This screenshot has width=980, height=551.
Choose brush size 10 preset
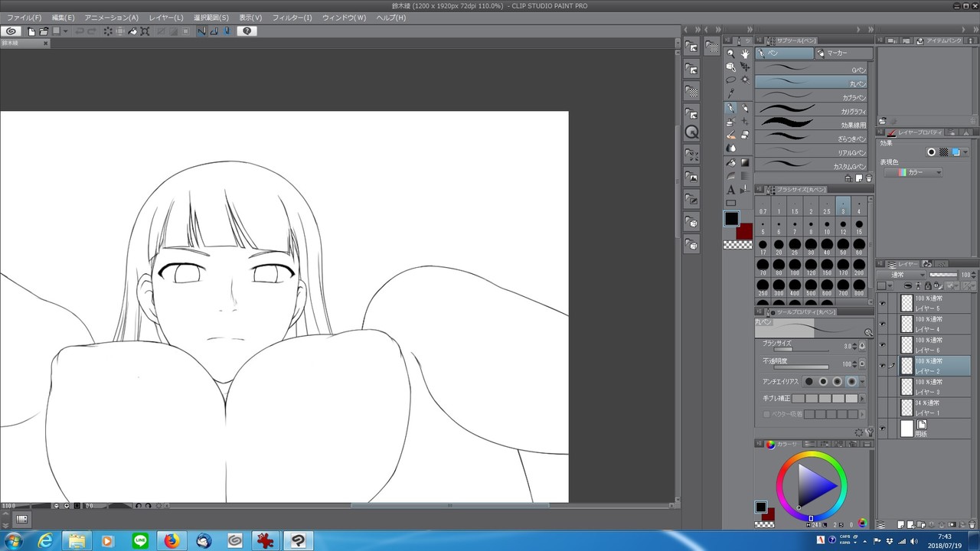[827, 227]
